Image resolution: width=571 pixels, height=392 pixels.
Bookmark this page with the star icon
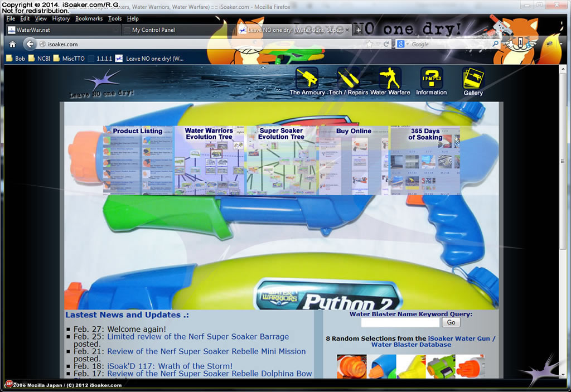click(369, 44)
